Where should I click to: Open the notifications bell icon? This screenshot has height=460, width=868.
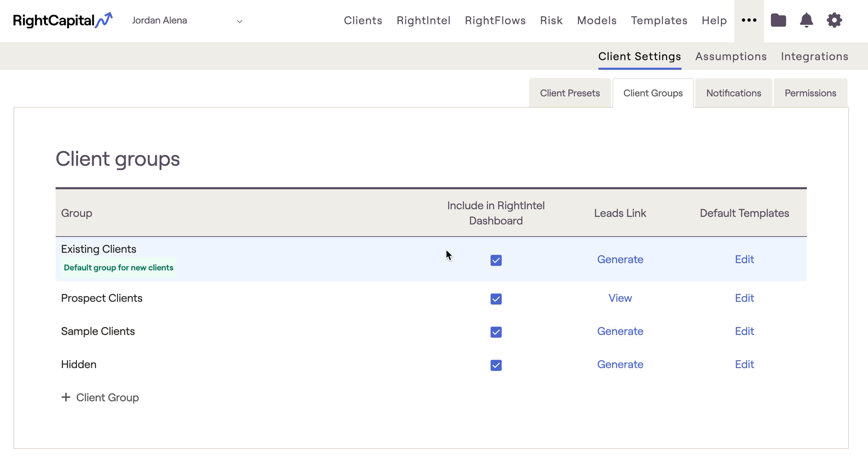[806, 20]
